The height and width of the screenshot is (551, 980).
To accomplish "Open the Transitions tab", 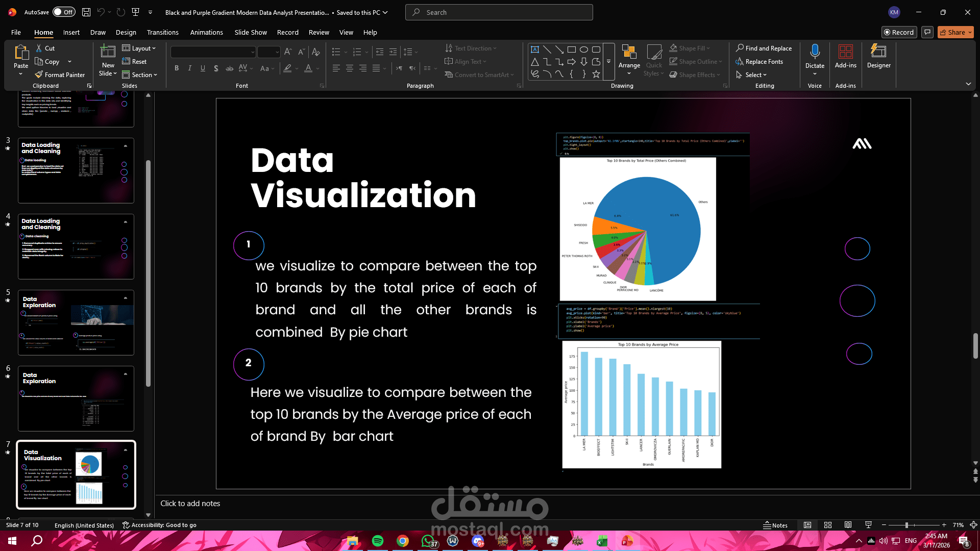I will [x=162, y=32].
